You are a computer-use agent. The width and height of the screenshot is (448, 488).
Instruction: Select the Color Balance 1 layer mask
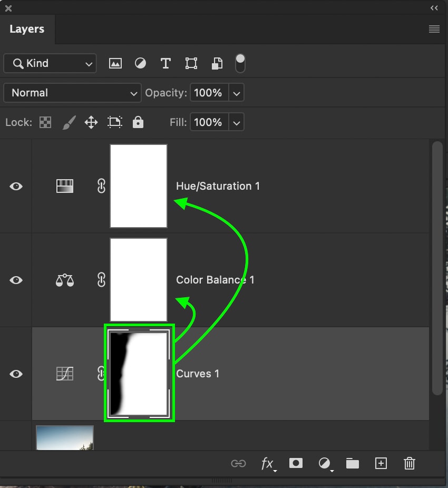[x=139, y=280]
